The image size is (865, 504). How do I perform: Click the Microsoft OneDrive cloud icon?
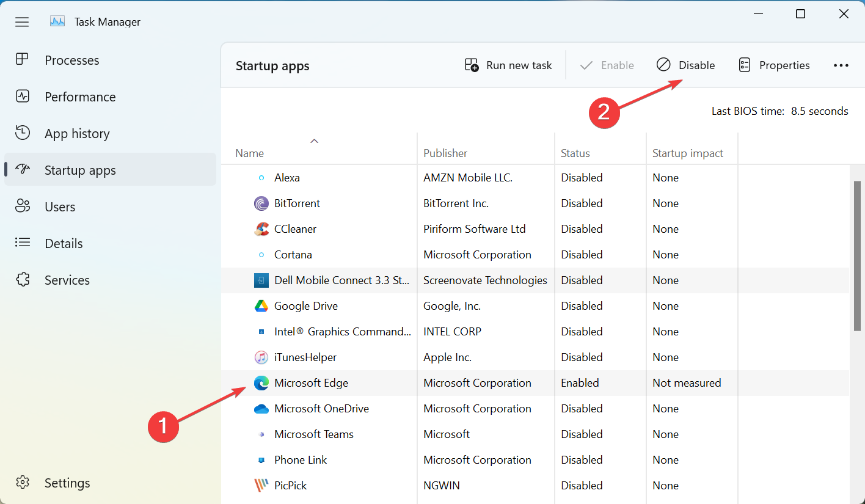pyautogui.click(x=261, y=409)
